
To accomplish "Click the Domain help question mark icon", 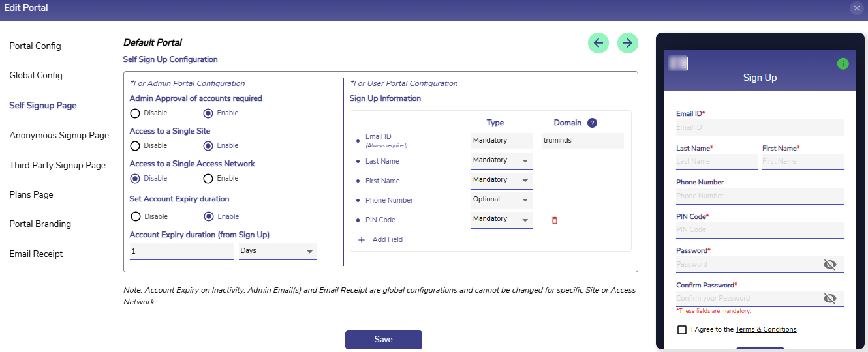I will coord(592,123).
